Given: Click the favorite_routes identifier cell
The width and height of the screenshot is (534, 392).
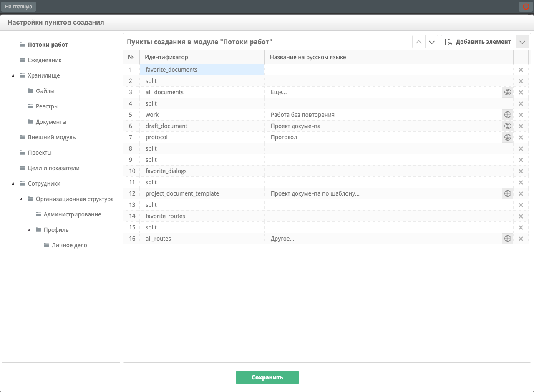Looking at the screenshot, I should click(202, 216).
